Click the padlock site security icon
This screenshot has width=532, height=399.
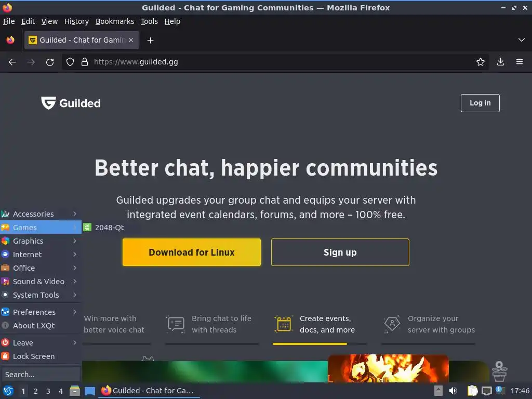point(85,62)
